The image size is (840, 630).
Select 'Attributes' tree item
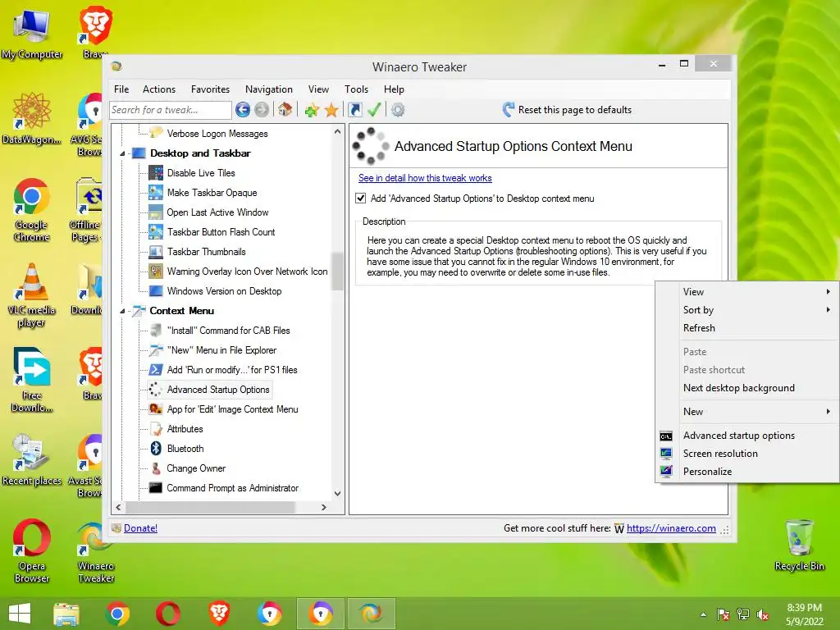tap(185, 429)
